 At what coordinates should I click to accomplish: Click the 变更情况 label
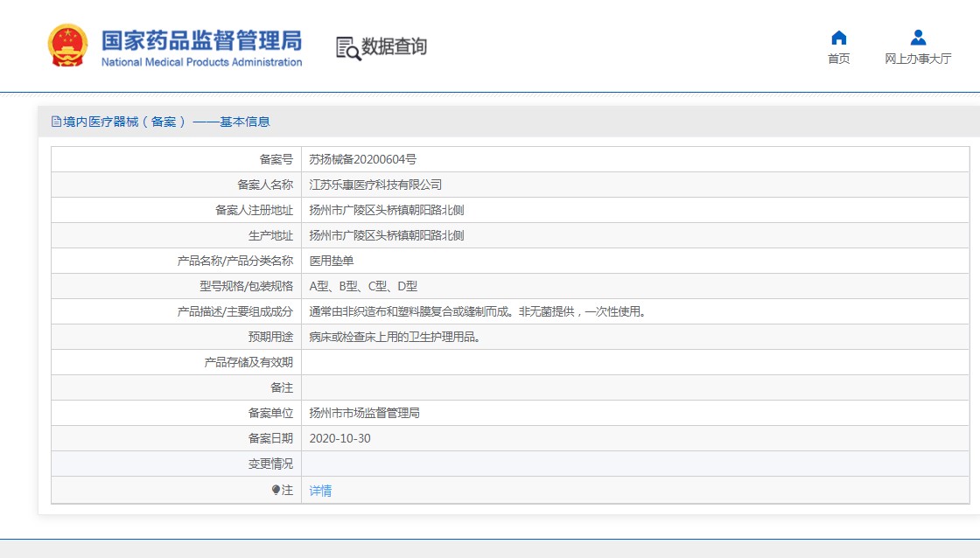click(270, 464)
